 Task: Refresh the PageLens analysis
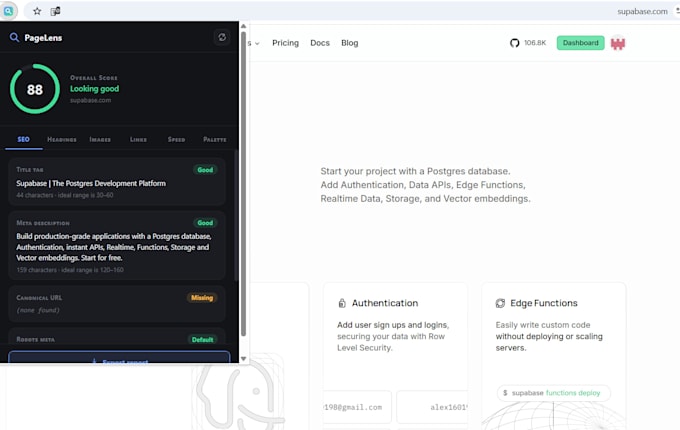pyautogui.click(x=222, y=37)
